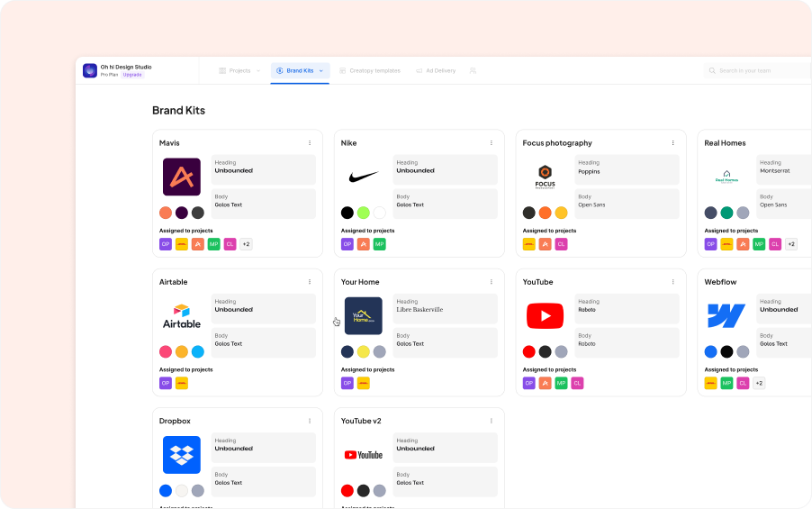Click the yellow DHL project badge in Airtable
Image resolution: width=812 pixels, height=509 pixels.
click(182, 383)
